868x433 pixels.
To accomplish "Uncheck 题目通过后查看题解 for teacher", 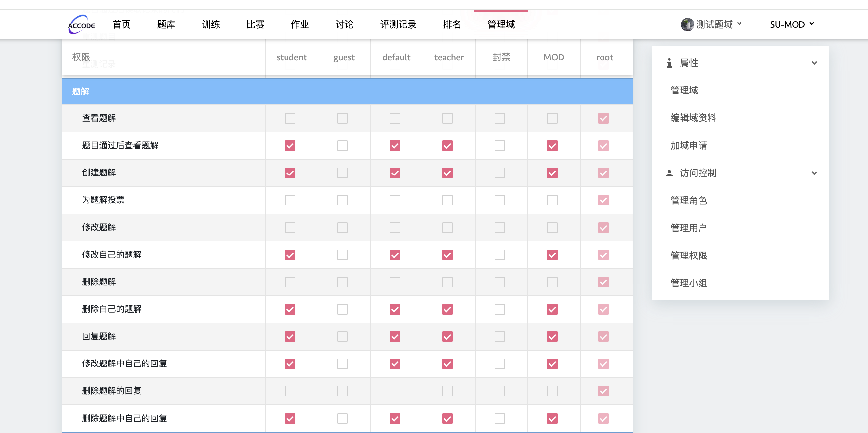I will coord(447,146).
